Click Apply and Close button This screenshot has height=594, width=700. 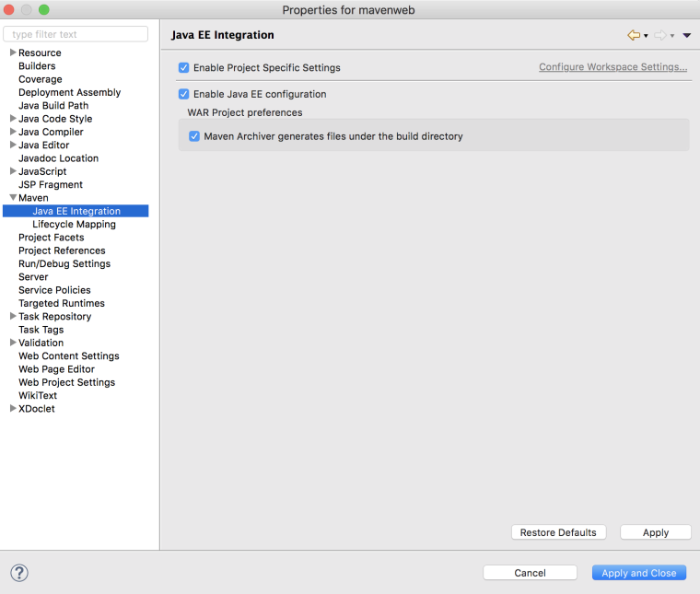coord(639,573)
